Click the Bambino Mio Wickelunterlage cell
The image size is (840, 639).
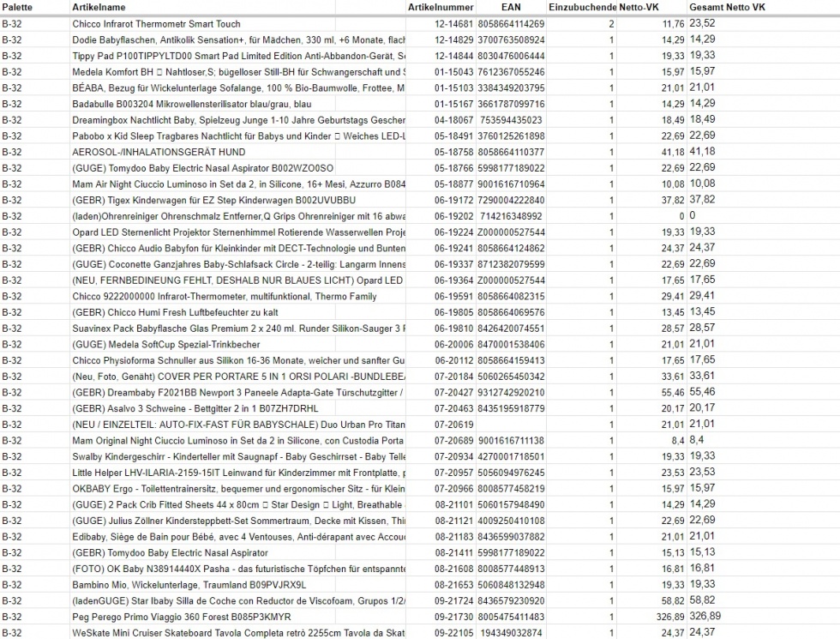pyautogui.click(x=189, y=585)
